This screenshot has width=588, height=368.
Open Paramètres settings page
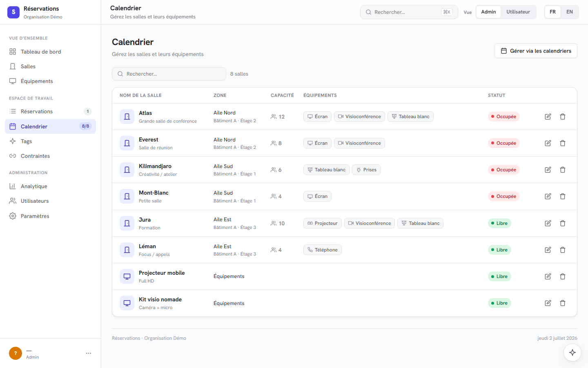pos(50,216)
